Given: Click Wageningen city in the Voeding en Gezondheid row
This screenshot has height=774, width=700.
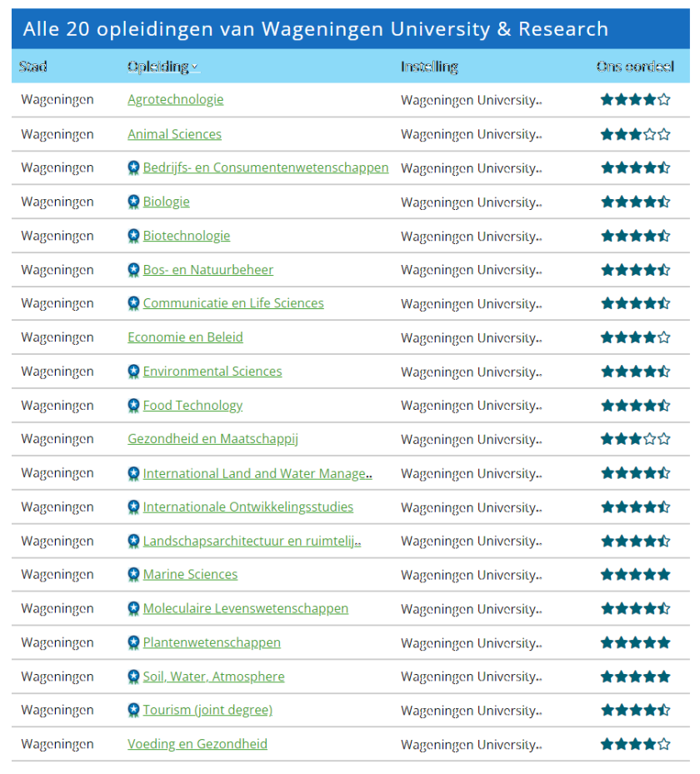Looking at the screenshot, I should coord(57,745).
